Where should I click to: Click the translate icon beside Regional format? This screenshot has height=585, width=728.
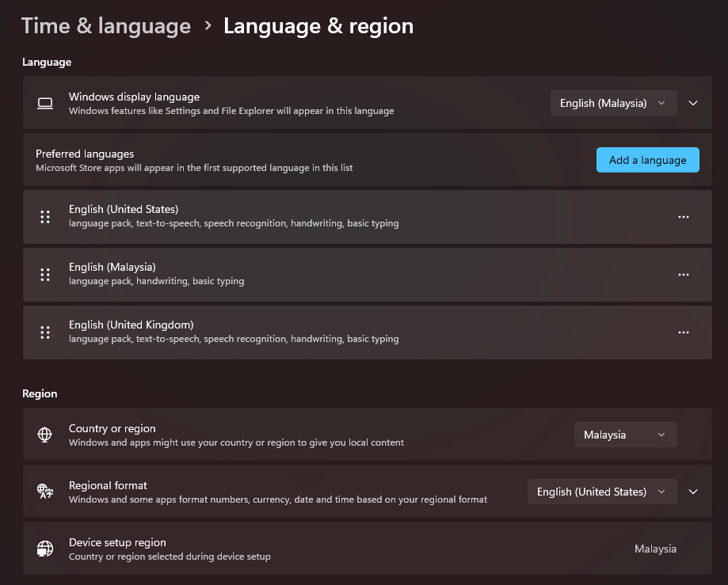click(x=45, y=492)
